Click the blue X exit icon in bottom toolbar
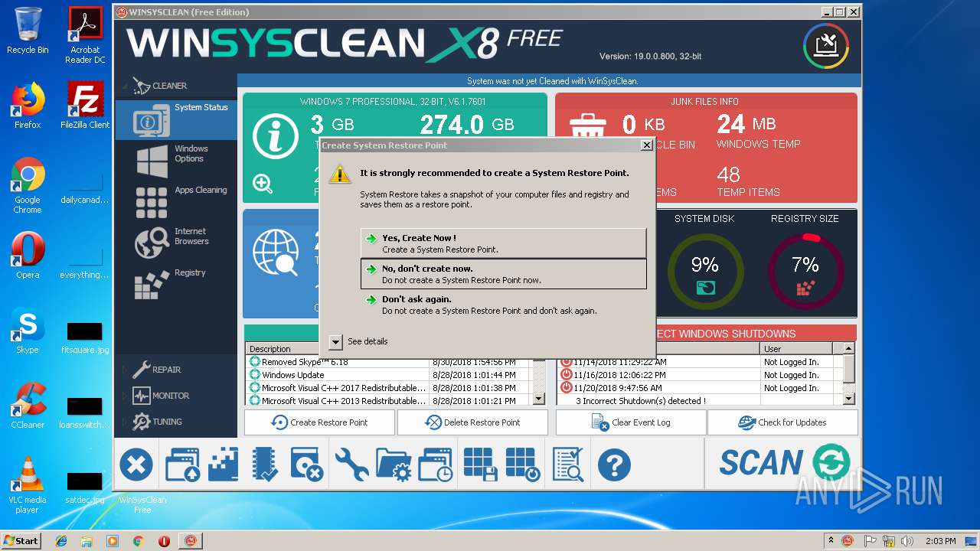The width and height of the screenshot is (980, 551). click(x=136, y=465)
